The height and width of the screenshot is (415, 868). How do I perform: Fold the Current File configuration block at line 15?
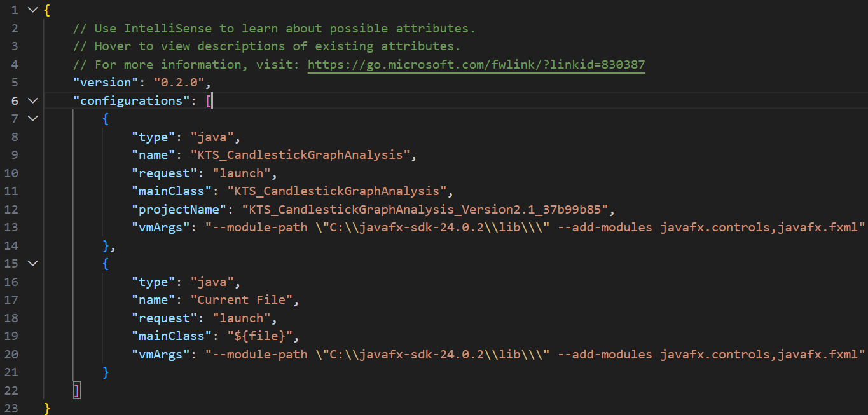tap(32, 264)
